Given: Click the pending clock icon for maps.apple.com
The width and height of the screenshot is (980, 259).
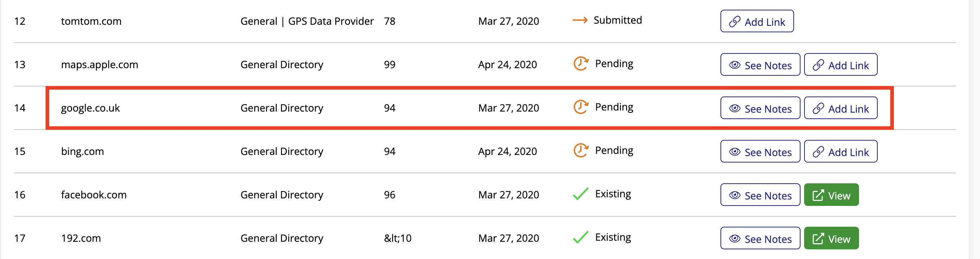Looking at the screenshot, I should [x=580, y=63].
